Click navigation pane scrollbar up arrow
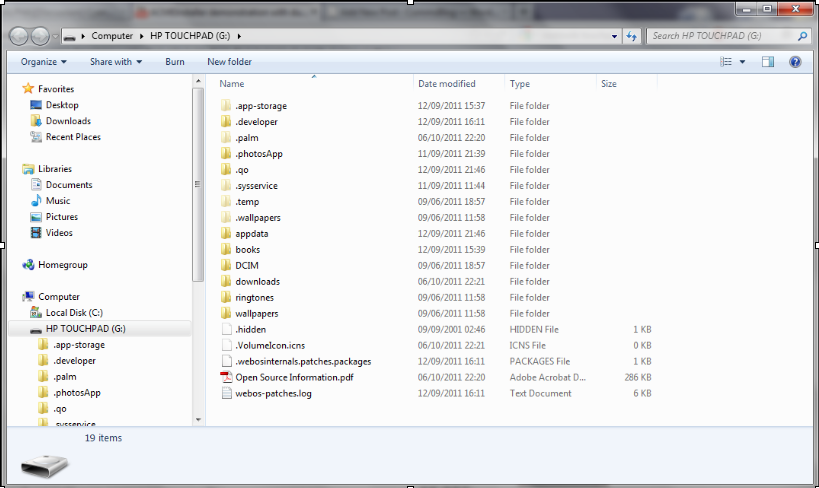Screen dimensions: 819x488 pyautogui.click(x=198, y=81)
